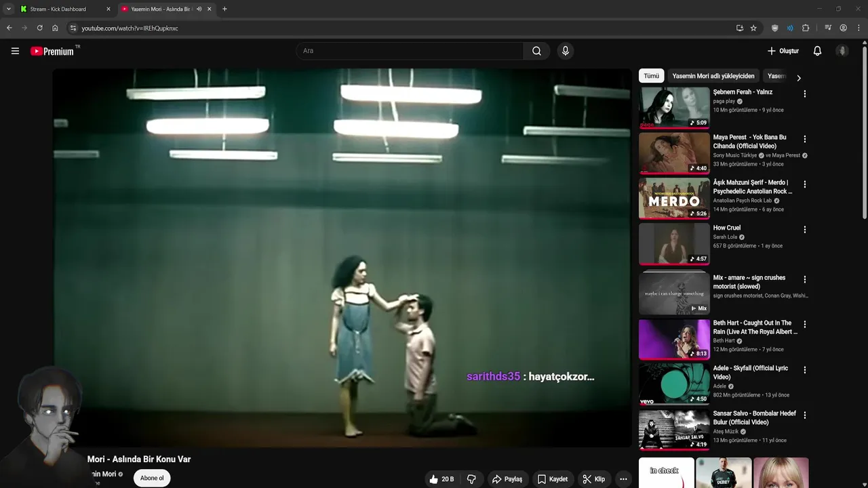Viewport: 868px width, 488px height.
Task: Open Mix - amare sign crushes motorist title
Action: pos(749,282)
